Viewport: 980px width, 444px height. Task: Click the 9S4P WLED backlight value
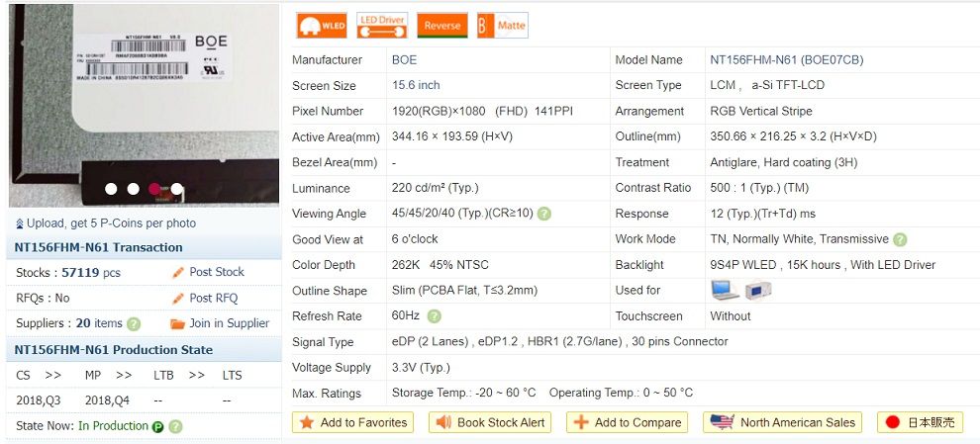[x=823, y=265]
